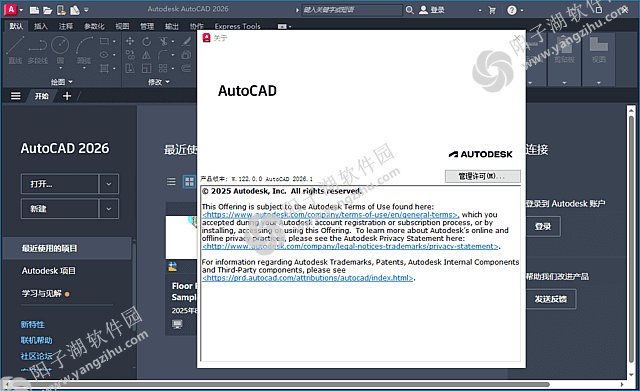Screen dimensions: 640x391
Task: Click the keyword search input field
Action: coord(352,10)
